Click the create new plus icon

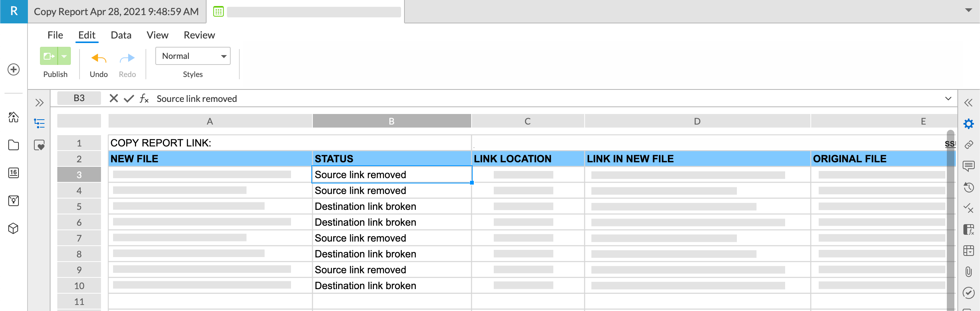(x=14, y=69)
